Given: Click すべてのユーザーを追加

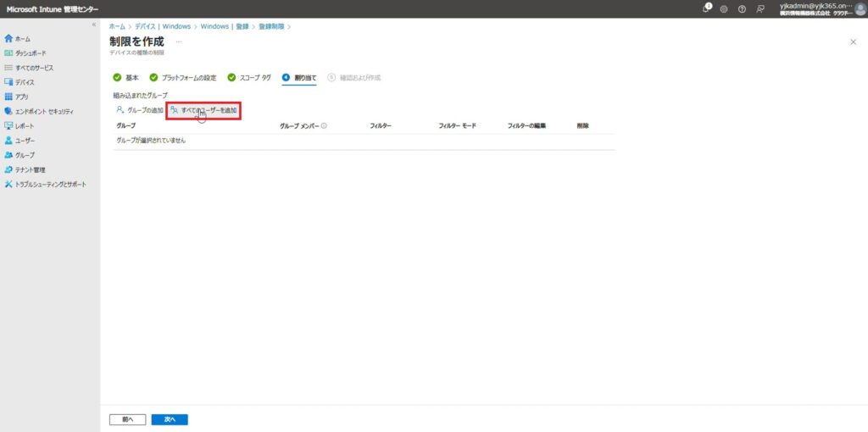Looking at the screenshot, I should [x=203, y=110].
